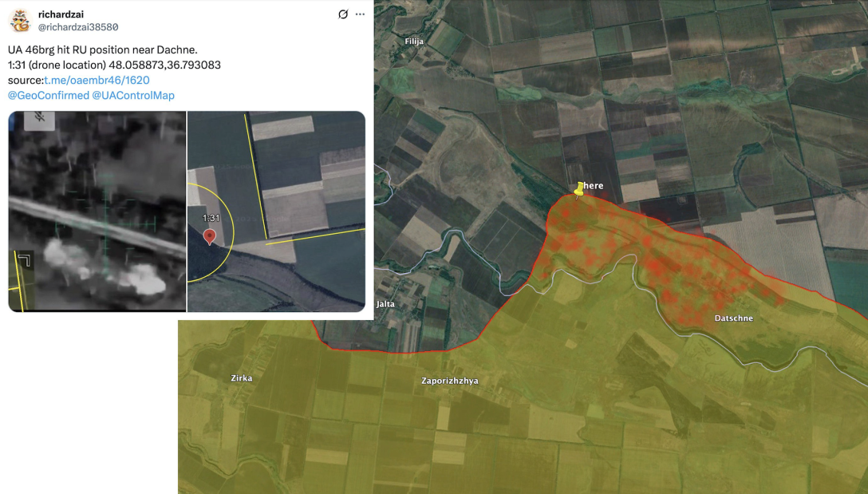868x494 pixels.
Task: Open the tweet's three-dot more menu
Action: [361, 14]
